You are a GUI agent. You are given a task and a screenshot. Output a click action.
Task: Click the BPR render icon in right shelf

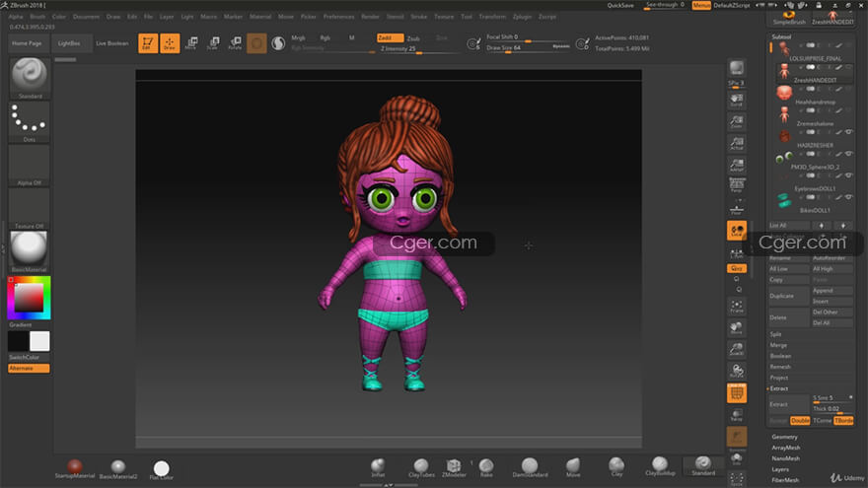737,69
